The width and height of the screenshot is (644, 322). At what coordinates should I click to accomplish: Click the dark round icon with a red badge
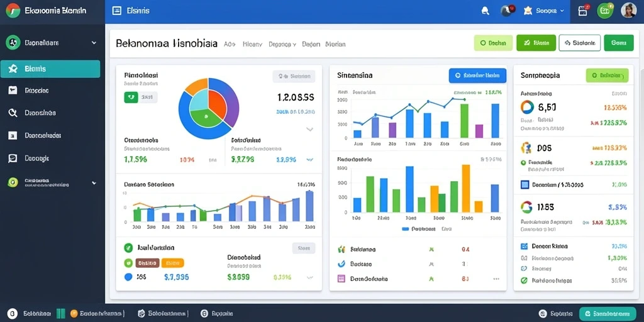[507, 11]
